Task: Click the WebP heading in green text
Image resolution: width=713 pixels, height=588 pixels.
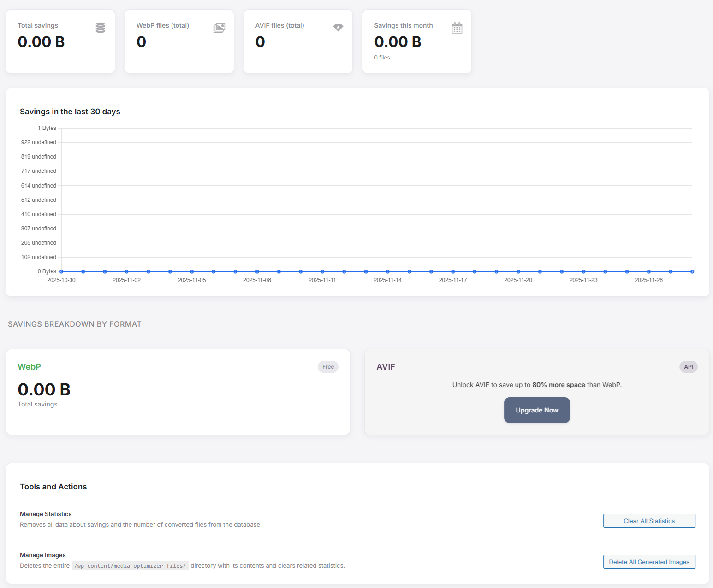Action: (x=29, y=366)
